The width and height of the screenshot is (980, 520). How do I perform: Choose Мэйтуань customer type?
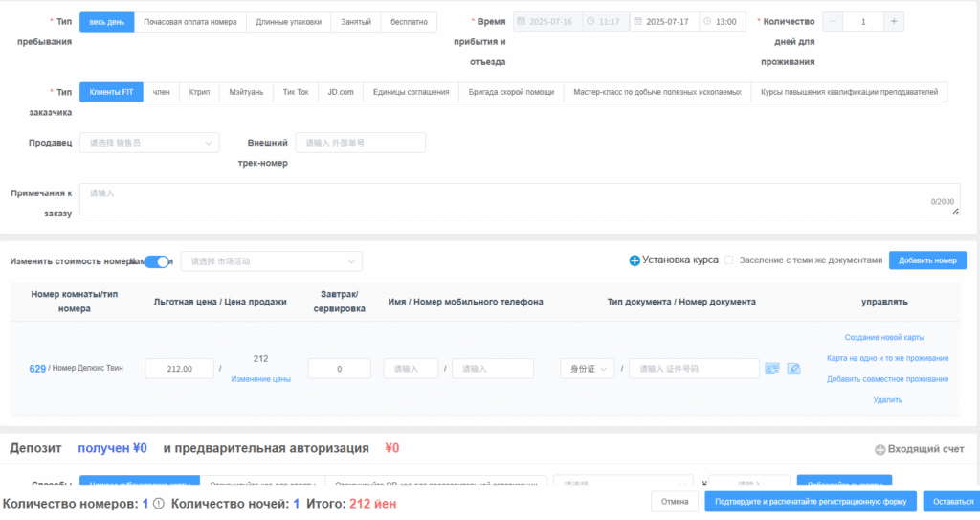246,92
